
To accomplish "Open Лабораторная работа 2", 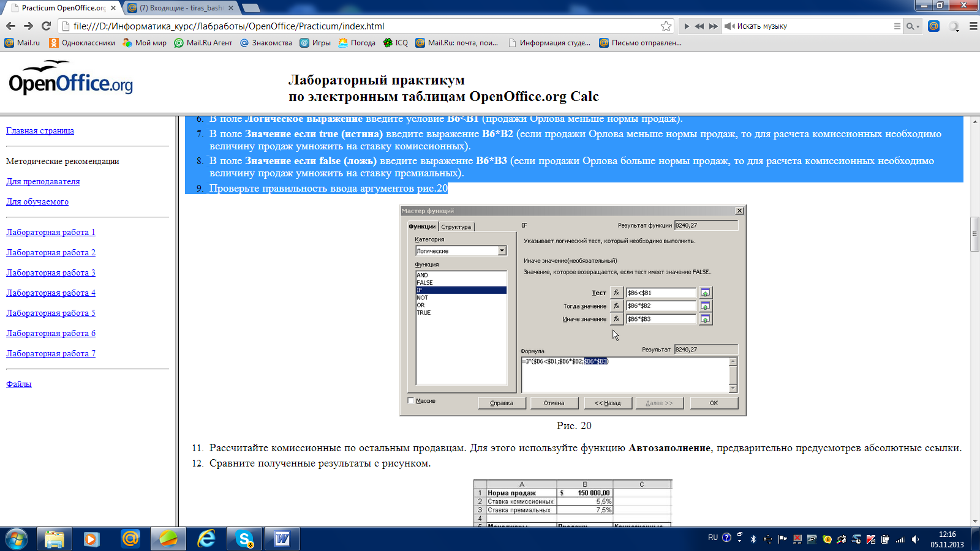I will tap(51, 252).
